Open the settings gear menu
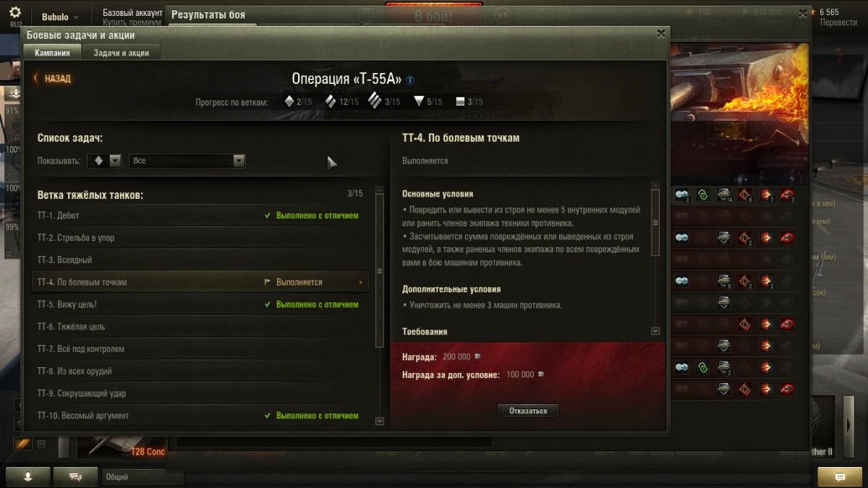 (x=15, y=12)
